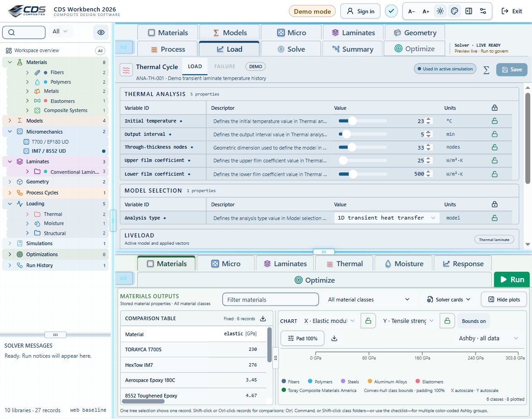Open the Solver cards dropdown
This screenshot has height=419, width=532.
[x=449, y=300]
